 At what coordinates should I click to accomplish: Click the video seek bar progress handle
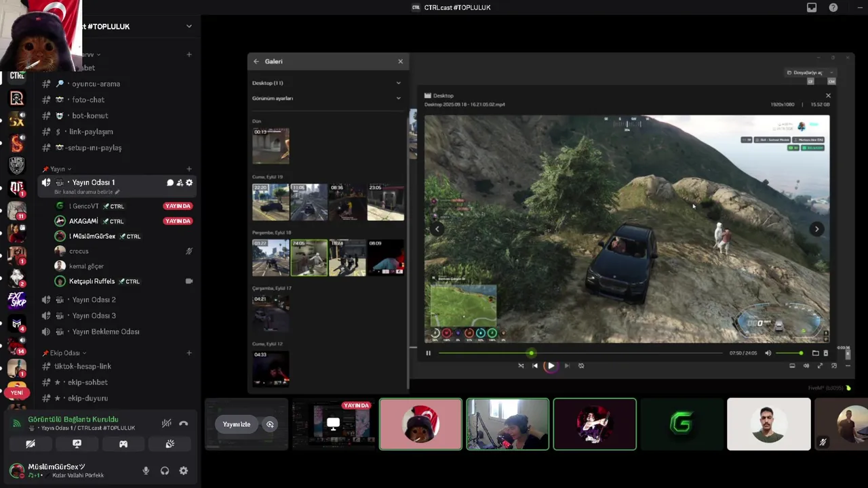(x=531, y=353)
